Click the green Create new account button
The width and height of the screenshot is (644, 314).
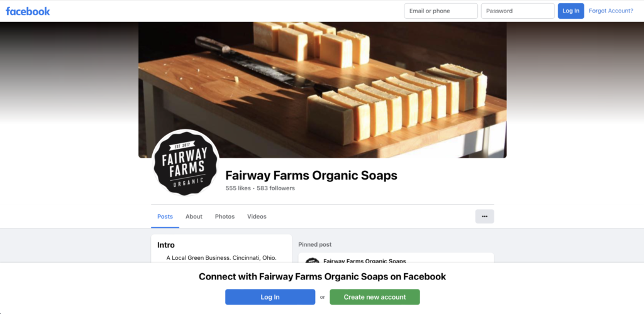click(x=375, y=297)
